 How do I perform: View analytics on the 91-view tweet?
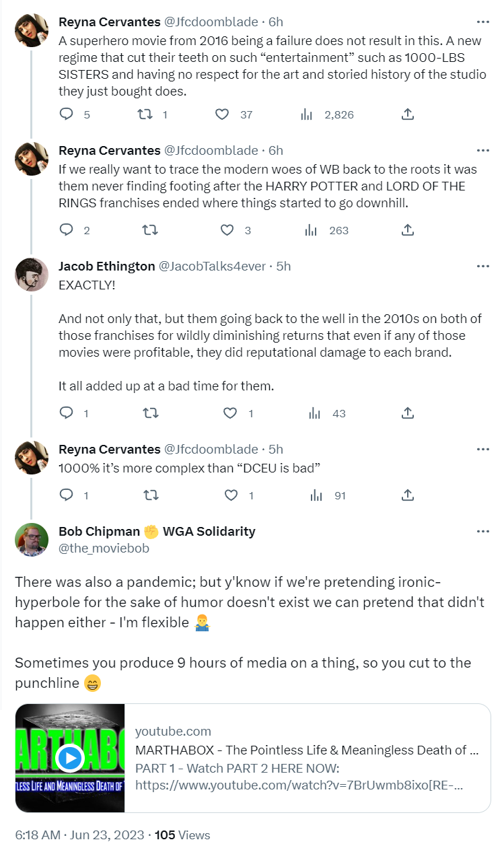[x=316, y=495]
